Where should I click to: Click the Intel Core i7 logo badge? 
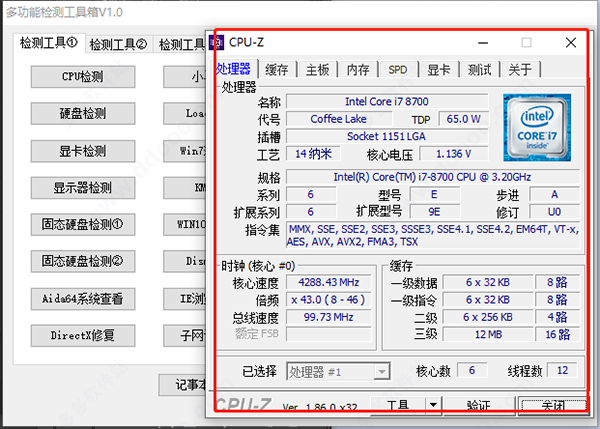(x=537, y=127)
